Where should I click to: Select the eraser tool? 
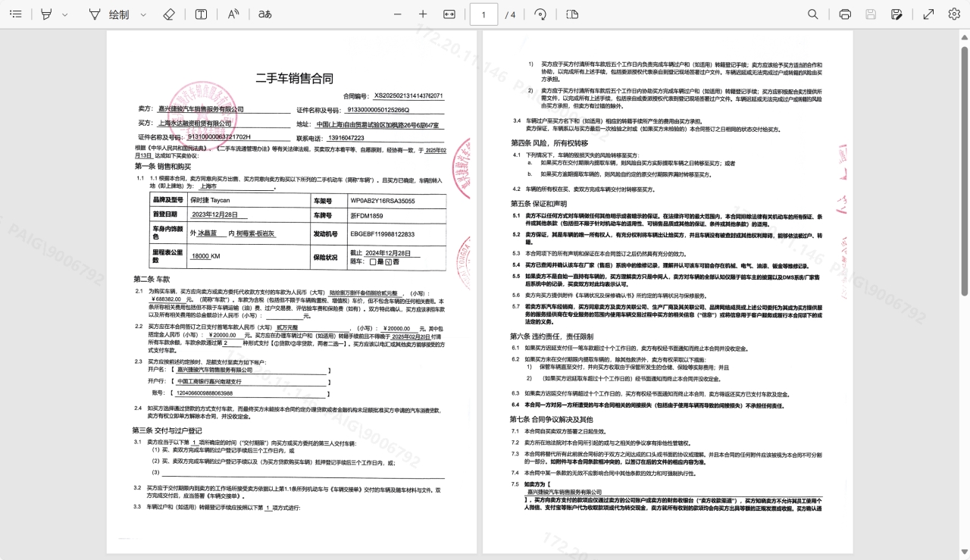click(169, 14)
